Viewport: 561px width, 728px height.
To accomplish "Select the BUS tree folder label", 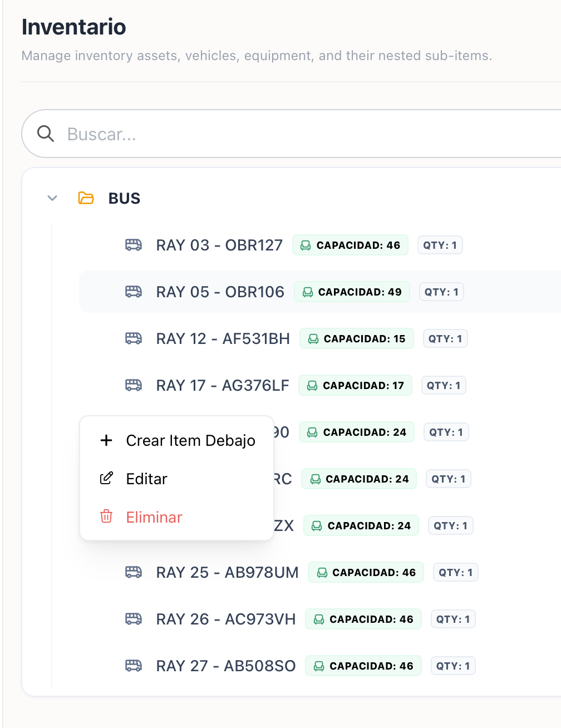I will click(x=124, y=198).
